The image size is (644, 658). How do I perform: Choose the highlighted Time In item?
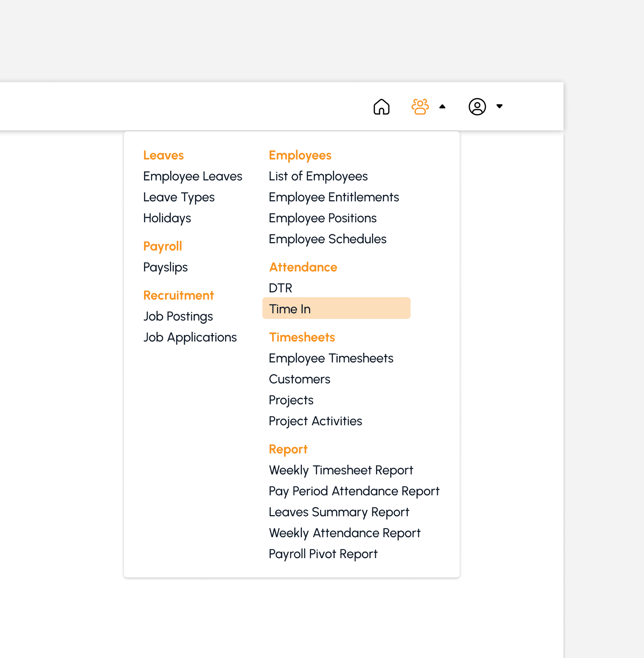pyautogui.click(x=336, y=308)
